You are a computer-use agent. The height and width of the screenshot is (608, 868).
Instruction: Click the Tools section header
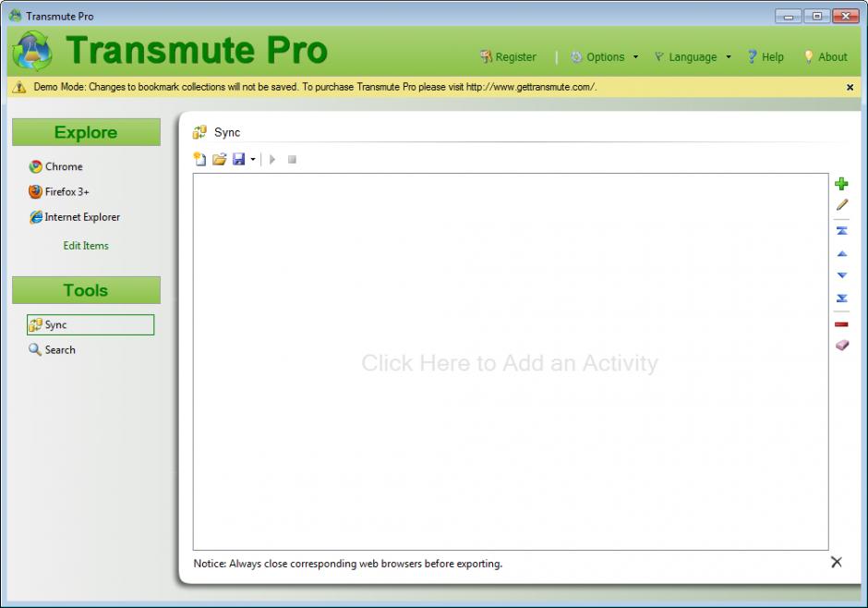(87, 290)
